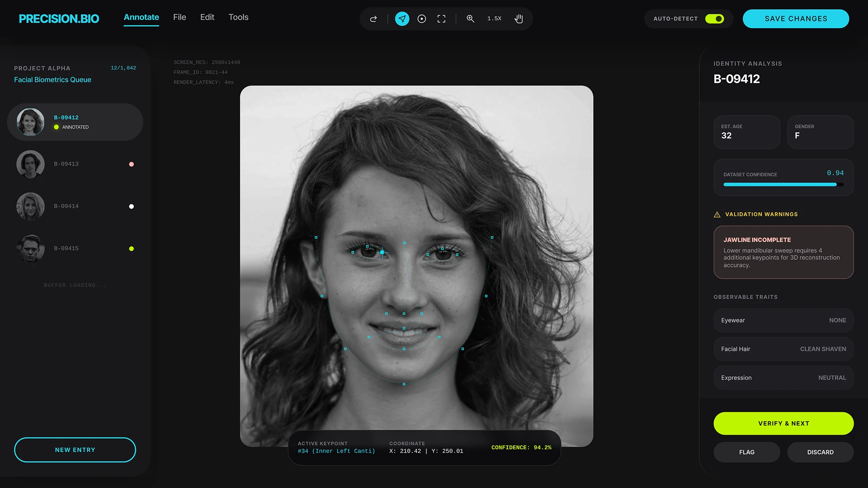The image size is (868, 488).
Task: Open the Expression trait row
Action: pyautogui.click(x=783, y=378)
